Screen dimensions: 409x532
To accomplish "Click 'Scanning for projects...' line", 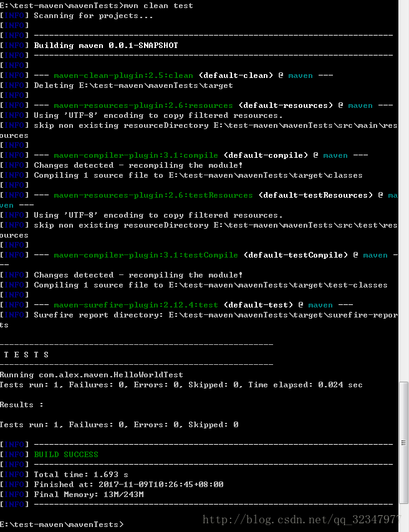I will pyautogui.click(x=94, y=16).
